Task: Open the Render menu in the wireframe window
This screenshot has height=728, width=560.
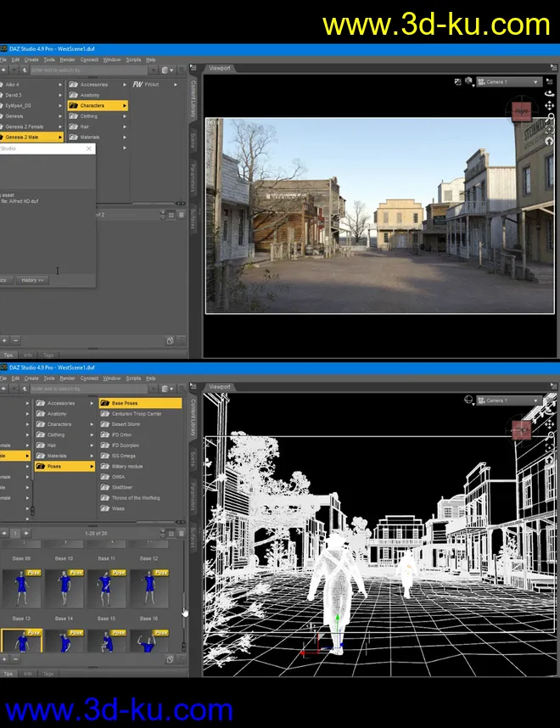Action: coord(67,378)
